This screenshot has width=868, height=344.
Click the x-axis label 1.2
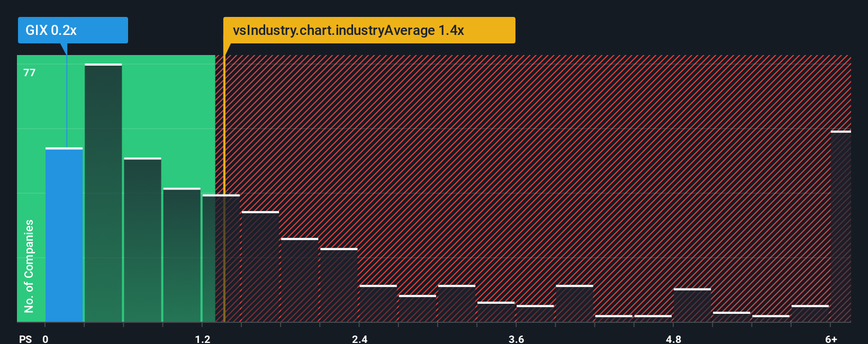[203, 339]
